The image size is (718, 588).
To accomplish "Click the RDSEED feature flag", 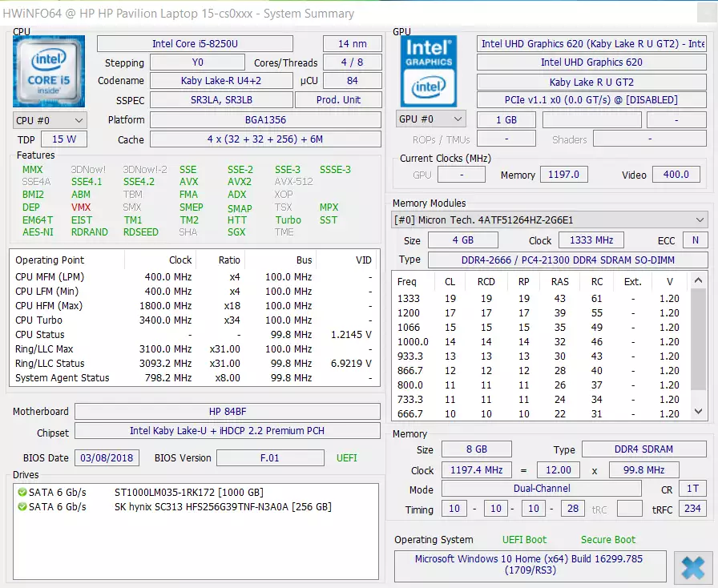I will (x=140, y=232).
